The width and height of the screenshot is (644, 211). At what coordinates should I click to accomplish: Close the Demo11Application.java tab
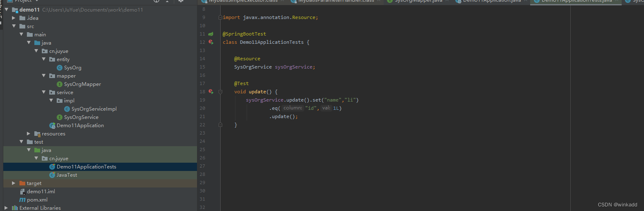click(526, 1)
